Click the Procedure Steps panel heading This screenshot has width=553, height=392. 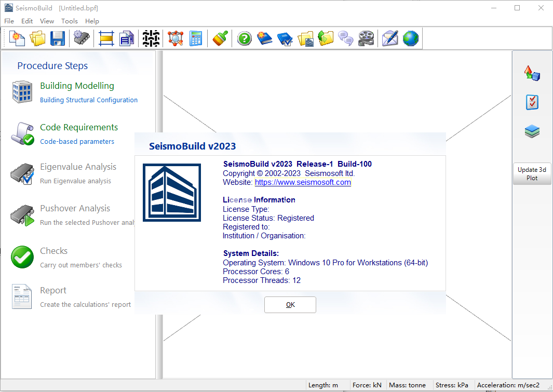pyautogui.click(x=52, y=66)
